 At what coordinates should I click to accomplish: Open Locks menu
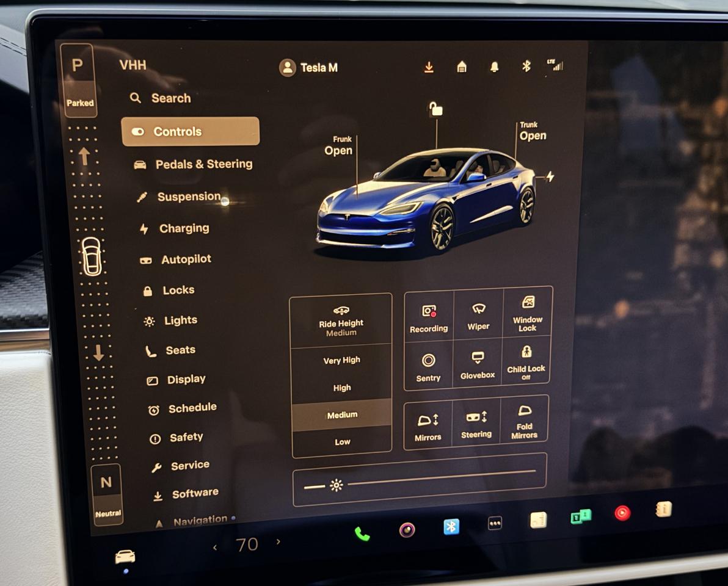[169, 291]
